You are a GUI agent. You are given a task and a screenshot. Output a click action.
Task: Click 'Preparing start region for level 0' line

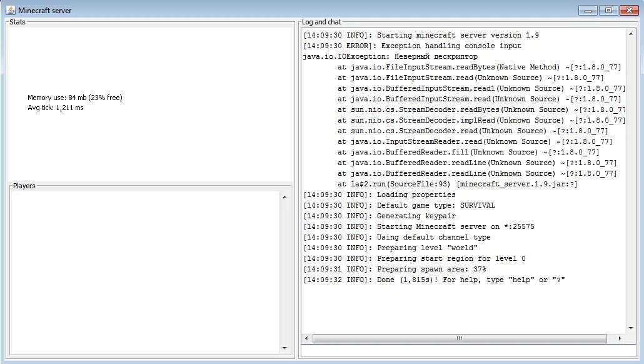[415, 259]
